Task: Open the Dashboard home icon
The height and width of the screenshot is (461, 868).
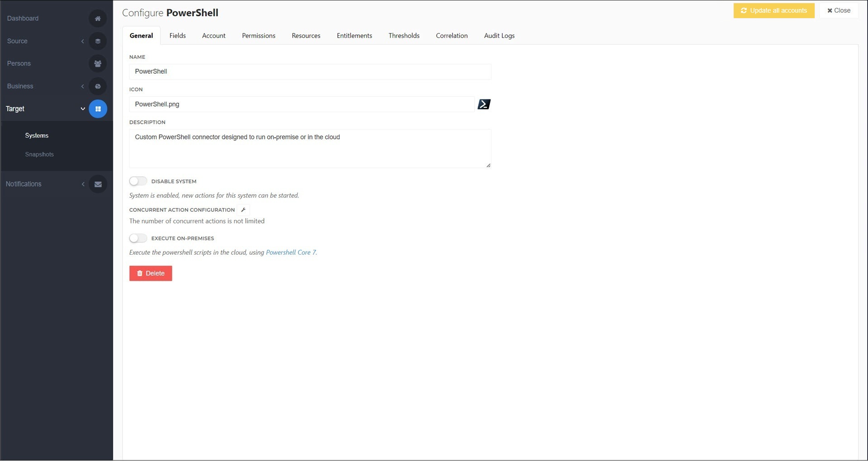Action: pyautogui.click(x=98, y=19)
